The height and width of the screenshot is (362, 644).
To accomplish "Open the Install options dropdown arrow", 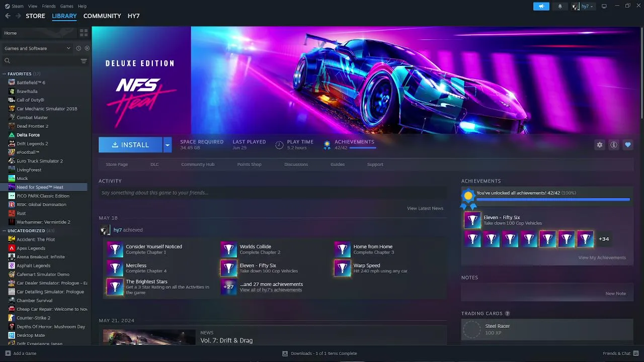I will pyautogui.click(x=167, y=145).
